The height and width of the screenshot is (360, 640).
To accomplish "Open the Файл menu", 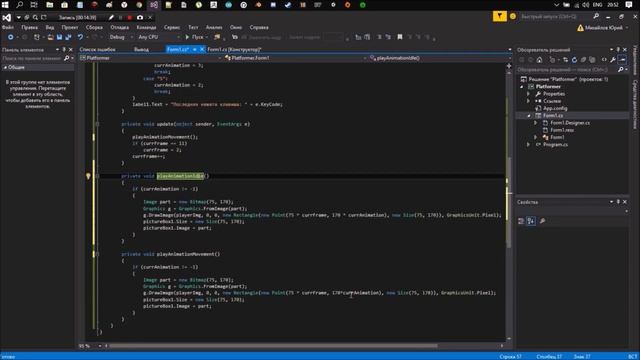I will click(x=8, y=27).
